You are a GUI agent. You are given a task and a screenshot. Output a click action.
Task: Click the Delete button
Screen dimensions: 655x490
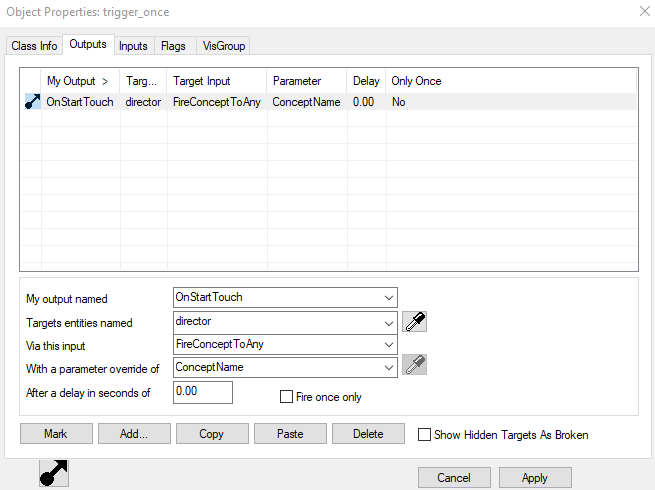click(x=368, y=434)
